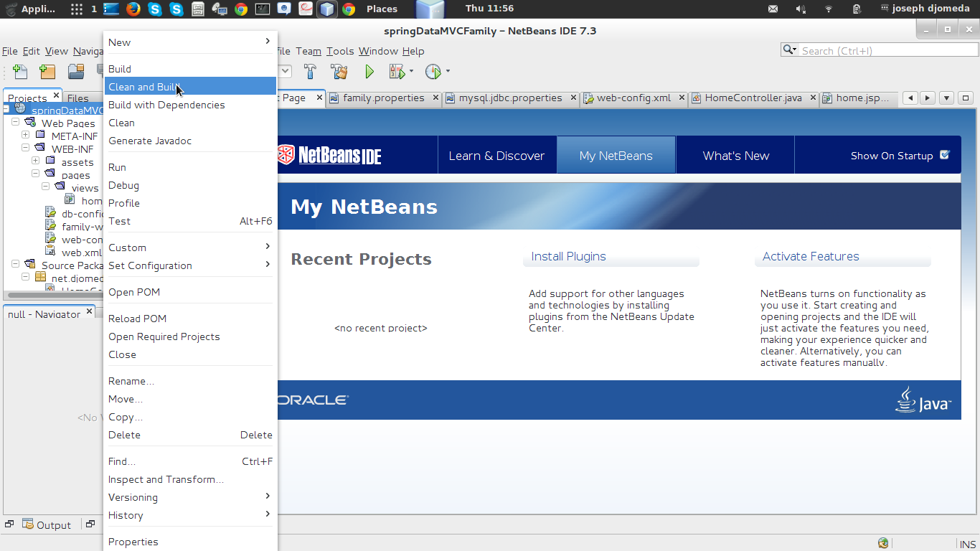Collapse the Source Packages node
The image size is (980, 551).
click(15, 265)
